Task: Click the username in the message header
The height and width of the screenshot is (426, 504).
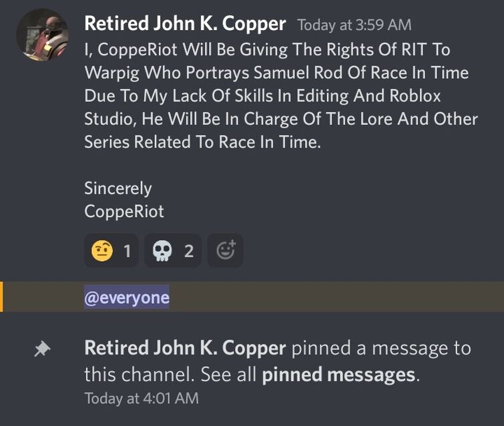Action: click(185, 24)
